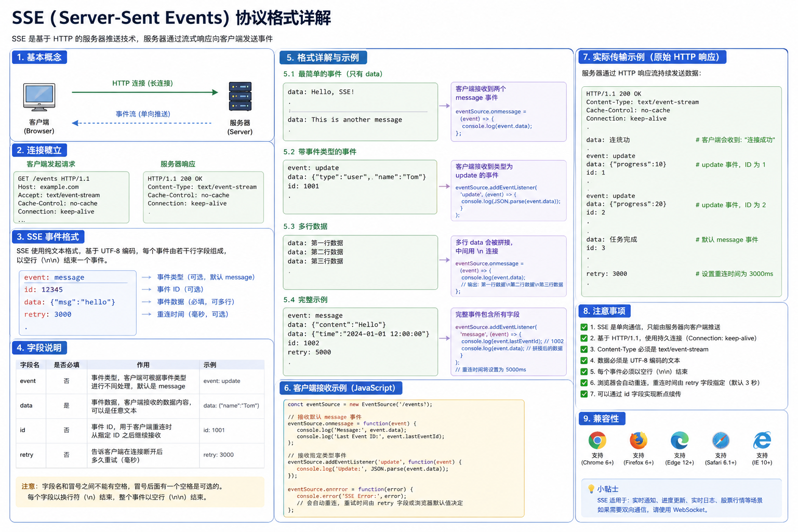Select the '5. 格式详解与示例' section header

pyautogui.click(x=323, y=58)
